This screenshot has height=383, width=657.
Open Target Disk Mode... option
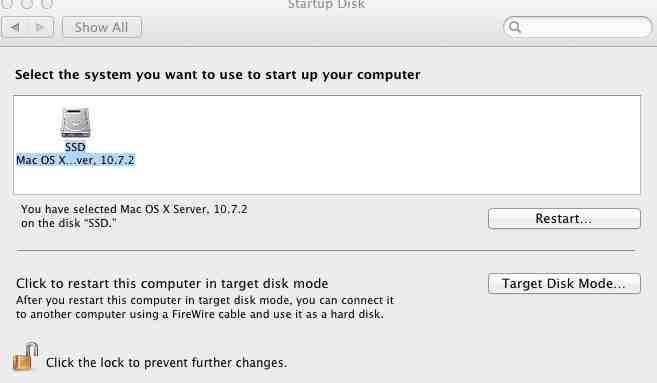click(x=564, y=284)
